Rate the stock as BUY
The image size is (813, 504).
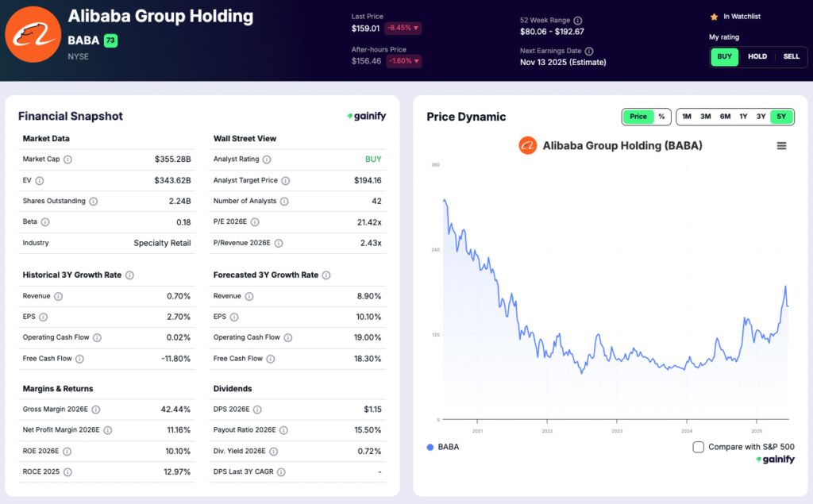(725, 56)
